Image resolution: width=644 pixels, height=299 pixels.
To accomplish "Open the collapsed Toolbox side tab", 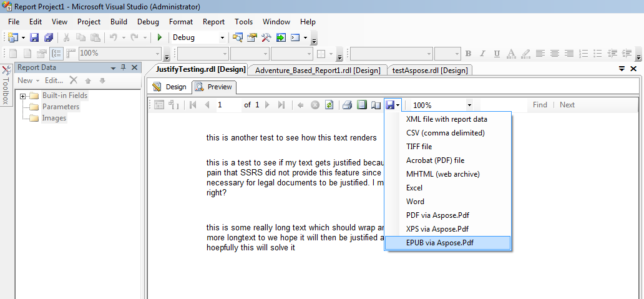I will point(6,85).
